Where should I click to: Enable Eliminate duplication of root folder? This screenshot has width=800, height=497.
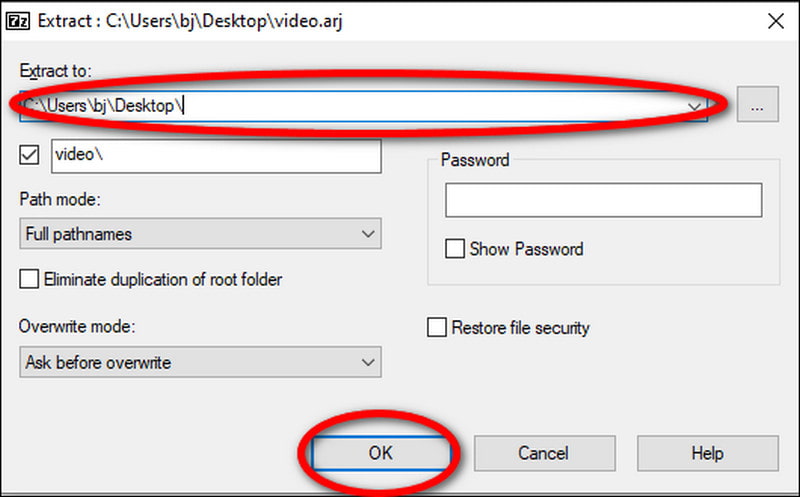30,280
